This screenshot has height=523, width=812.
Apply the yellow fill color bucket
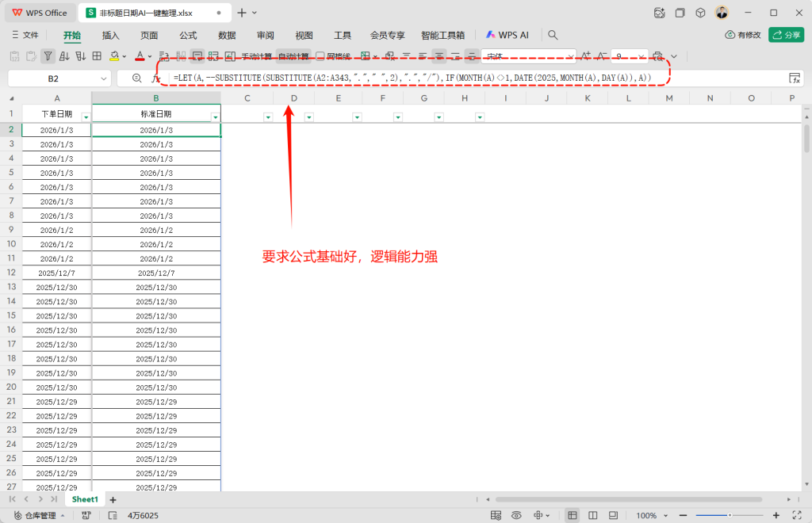(x=114, y=56)
